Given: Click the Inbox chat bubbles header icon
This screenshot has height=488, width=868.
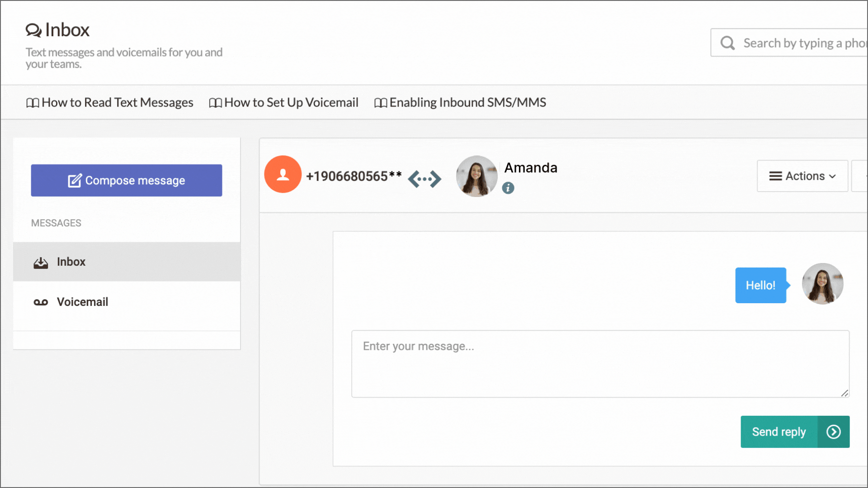Looking at the screenshot, I should tap(33, 30).
